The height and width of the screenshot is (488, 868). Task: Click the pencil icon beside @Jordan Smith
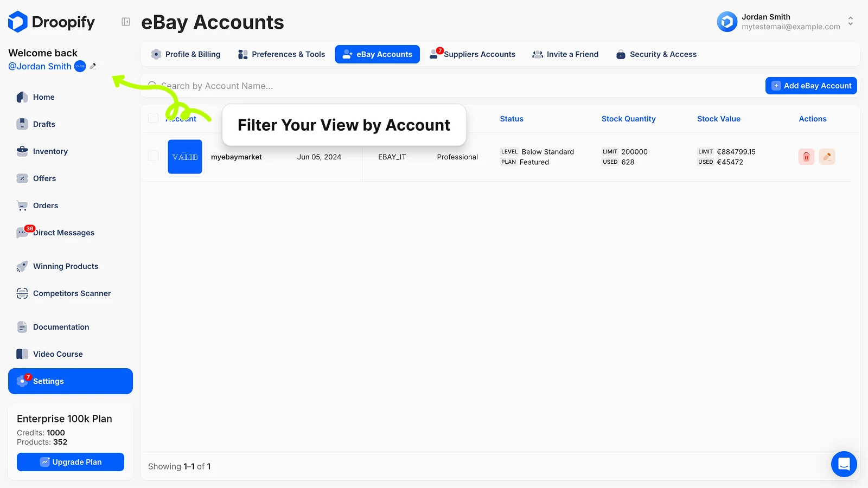point(93,66)
